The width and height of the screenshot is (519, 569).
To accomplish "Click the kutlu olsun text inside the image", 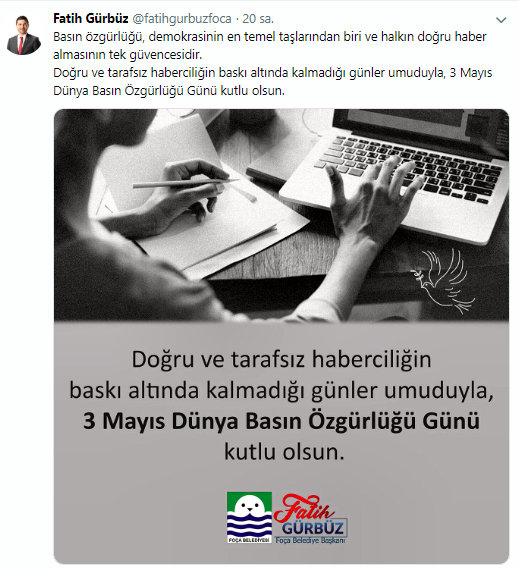I will point(284,452).
